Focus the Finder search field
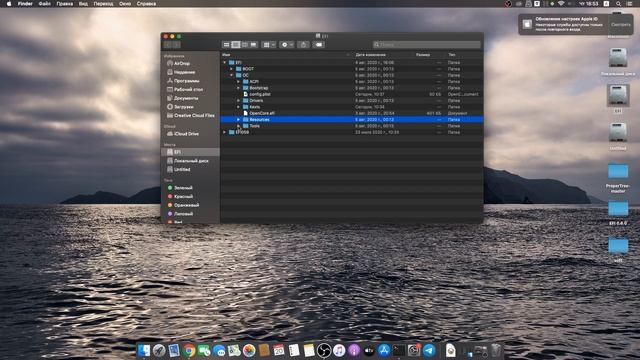The width and height of the screenshot is (640, 360). tap(427, 44)
